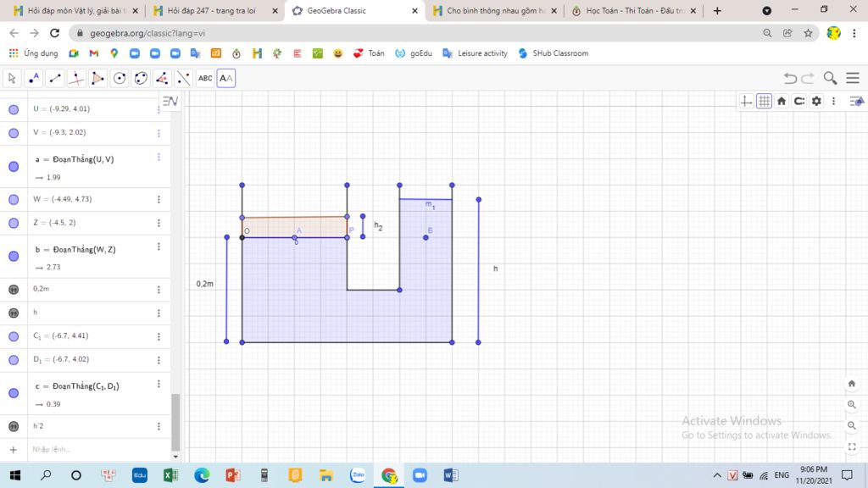Open Zalo from the taskbar
Image resolution: width=868 pixels, height=488 pixels.
[358, 475]
